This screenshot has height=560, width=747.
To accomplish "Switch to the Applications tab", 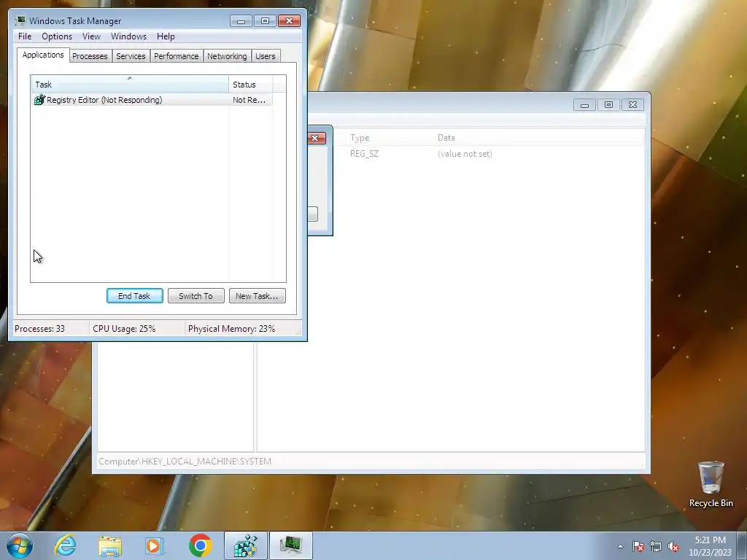I will click(43, 55).
